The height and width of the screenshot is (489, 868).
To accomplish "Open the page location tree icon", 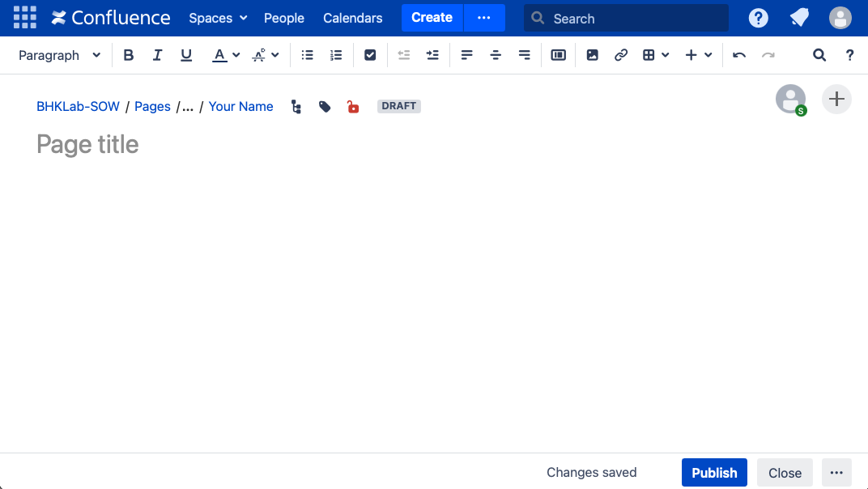I will point(296,107).
